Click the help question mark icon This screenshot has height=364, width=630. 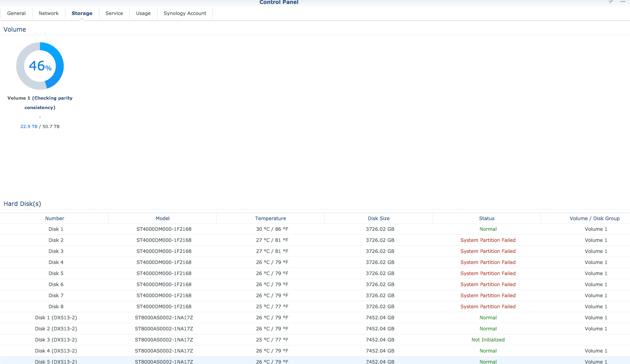coord(611,2)
